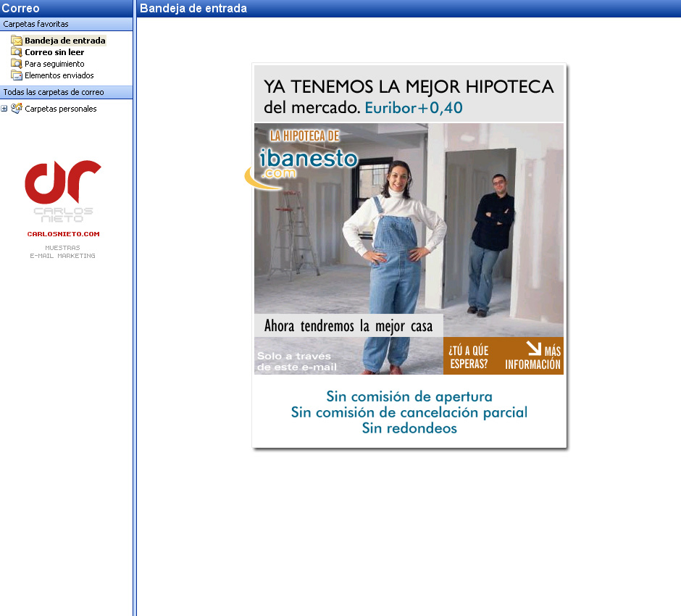
Task: Click the Correo pane title
Action: tap(20, 8)
